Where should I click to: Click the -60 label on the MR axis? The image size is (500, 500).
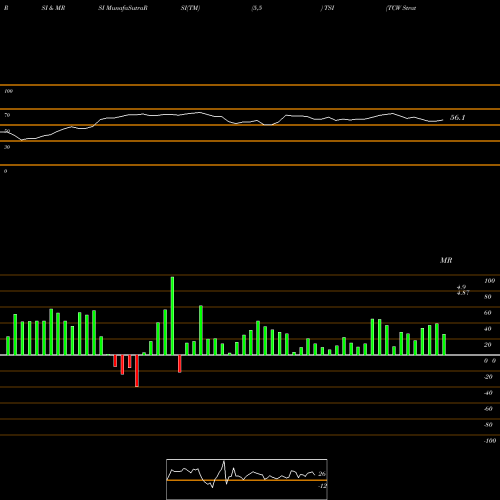(488, 409)
